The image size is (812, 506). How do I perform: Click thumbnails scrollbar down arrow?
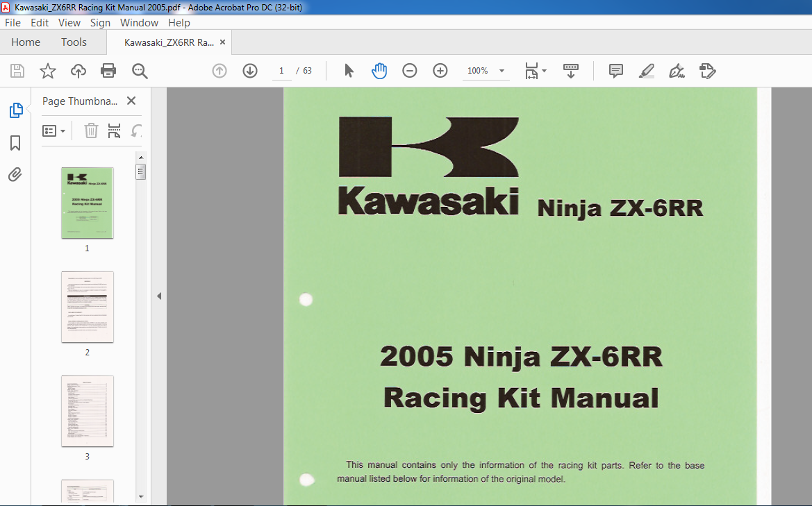point(141,497)
